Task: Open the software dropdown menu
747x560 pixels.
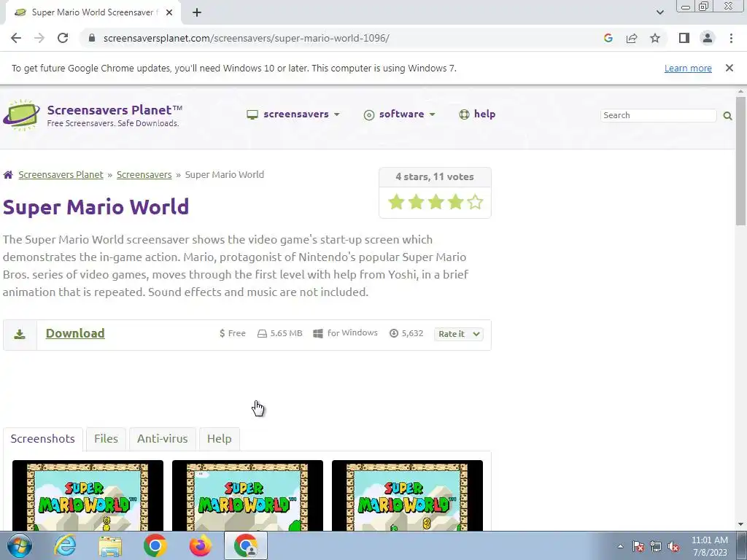Action: pos(399,114)
